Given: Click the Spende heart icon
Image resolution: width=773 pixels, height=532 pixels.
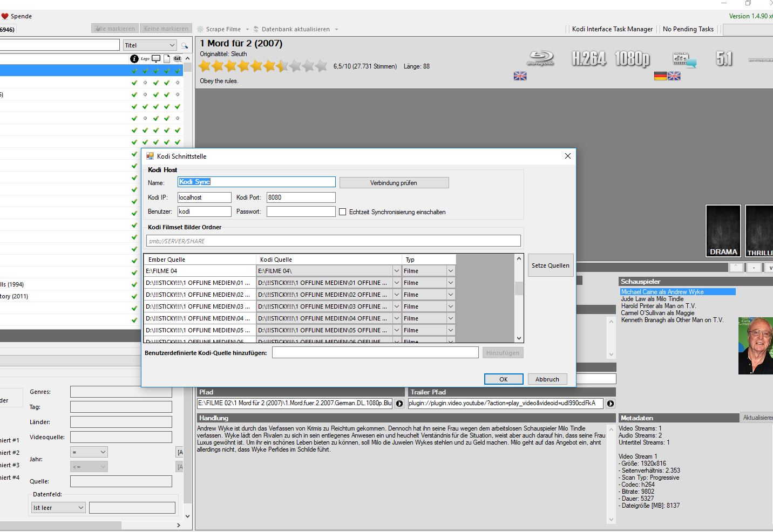Looking at the screenshot, I should 5,16.
